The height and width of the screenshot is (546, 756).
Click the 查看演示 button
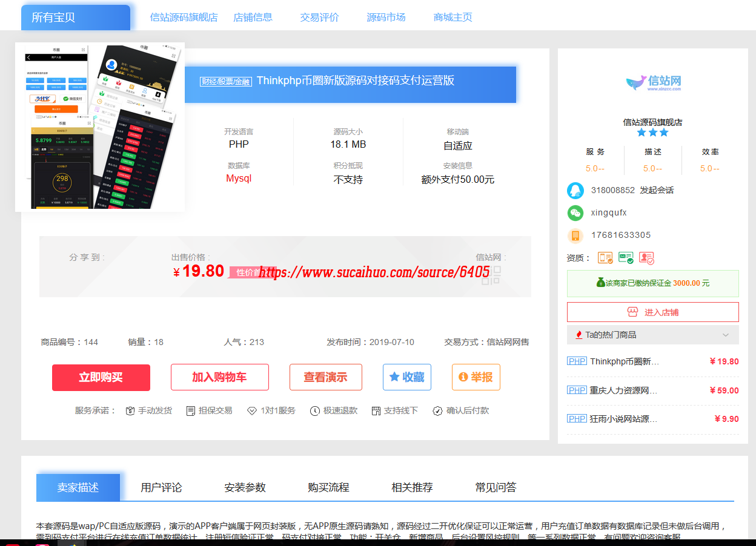tap(326, 377)
